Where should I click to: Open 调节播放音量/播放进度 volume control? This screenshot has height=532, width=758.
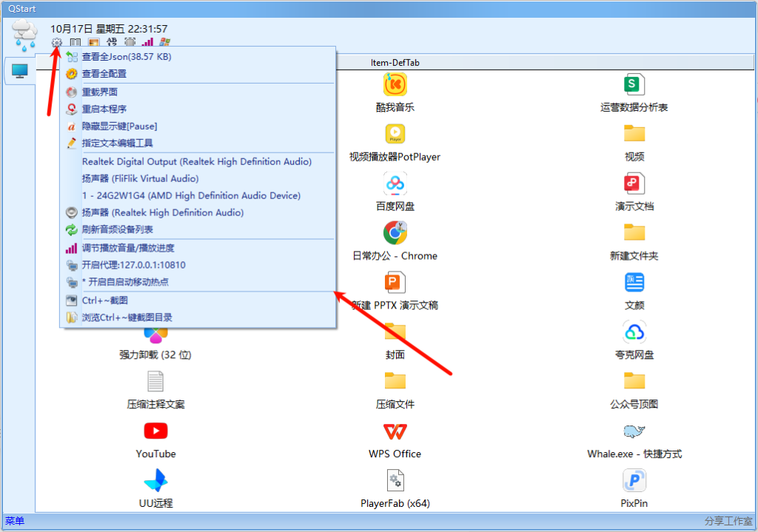[x=128, y=248]
